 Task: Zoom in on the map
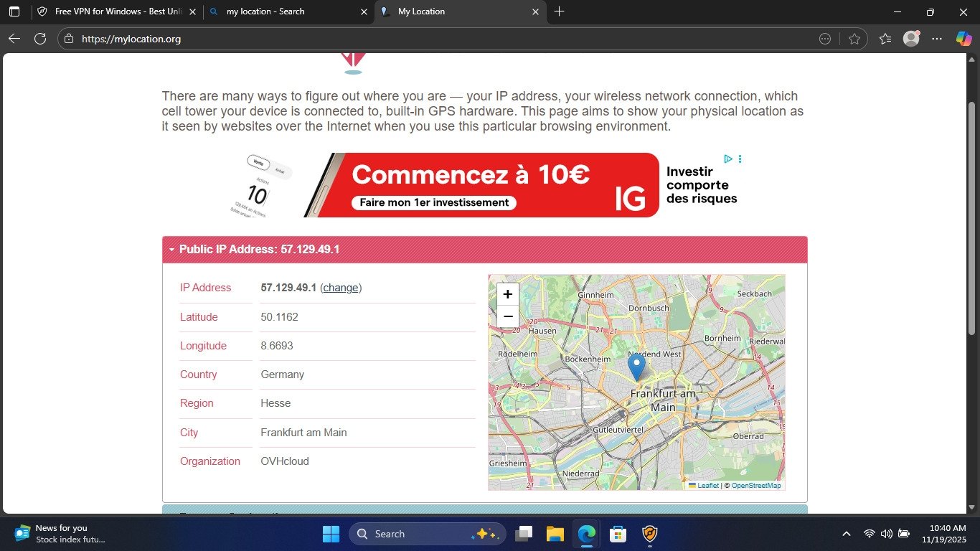coord(507,294)
